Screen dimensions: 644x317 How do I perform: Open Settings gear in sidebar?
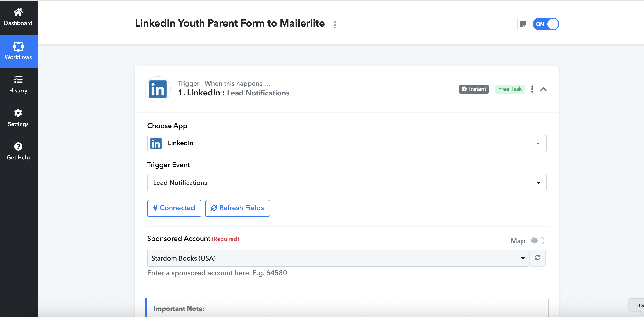coord(18,113)
